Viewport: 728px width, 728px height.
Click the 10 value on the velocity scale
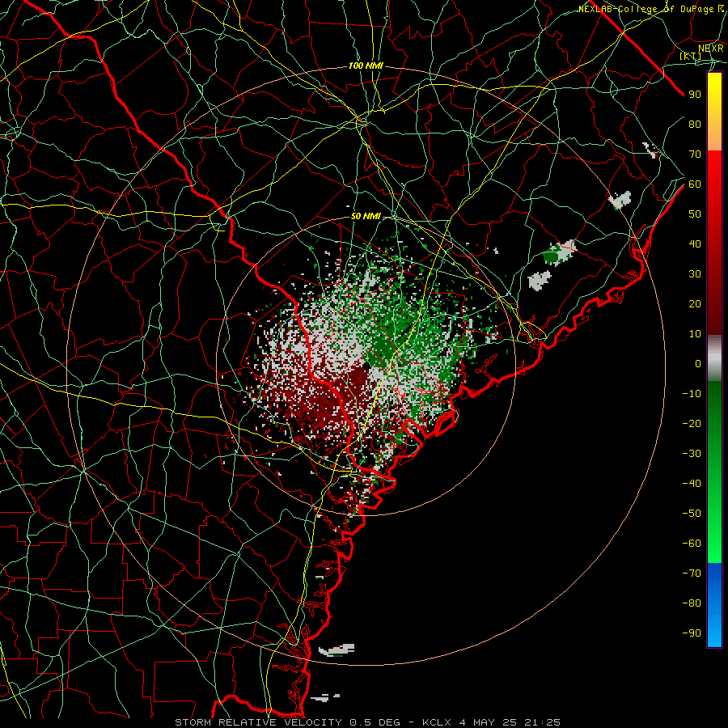[695, 334]
